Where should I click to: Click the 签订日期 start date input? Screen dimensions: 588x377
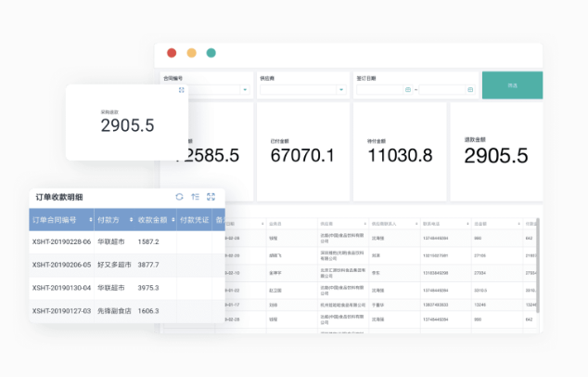click(384, 90)
